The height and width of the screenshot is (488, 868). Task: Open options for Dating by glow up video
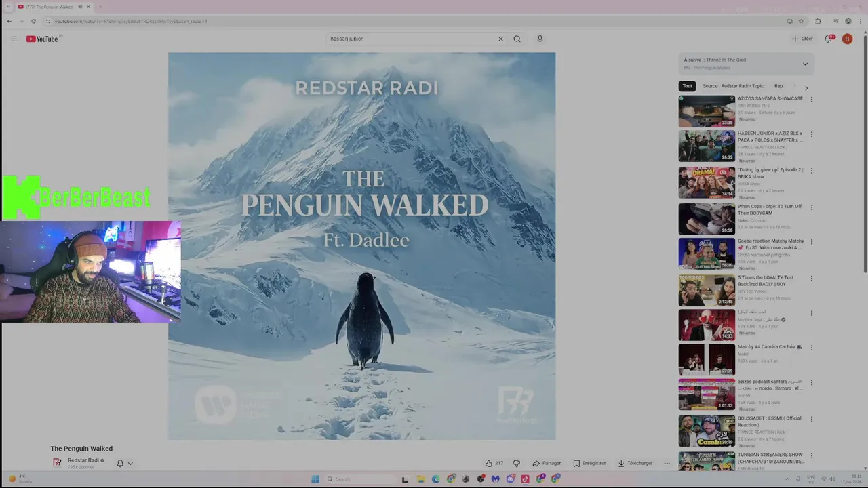point(811,171)
